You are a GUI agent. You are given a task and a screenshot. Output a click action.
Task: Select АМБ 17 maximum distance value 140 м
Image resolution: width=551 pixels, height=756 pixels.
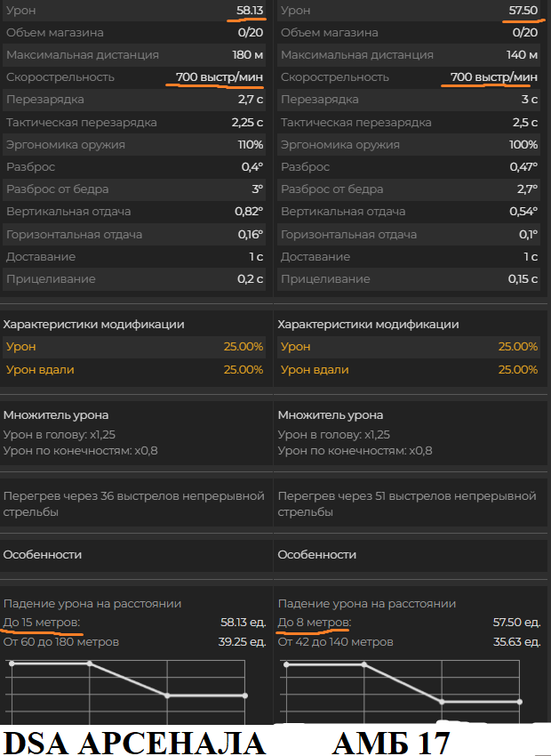point(522,54)
